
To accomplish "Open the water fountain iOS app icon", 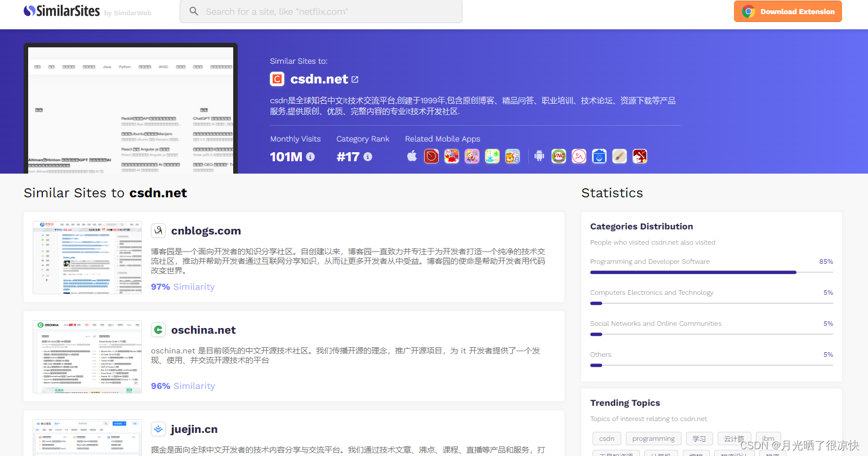I will (492, 156).
